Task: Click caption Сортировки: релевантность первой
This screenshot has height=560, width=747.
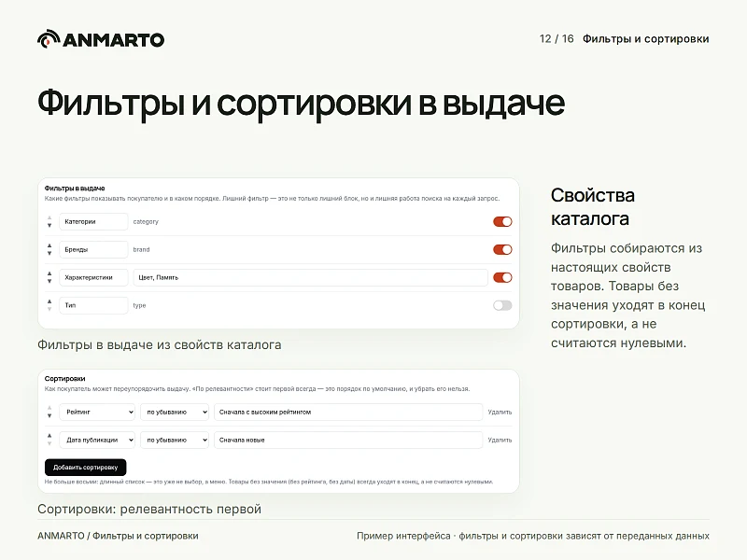Action: pos(149,509)
